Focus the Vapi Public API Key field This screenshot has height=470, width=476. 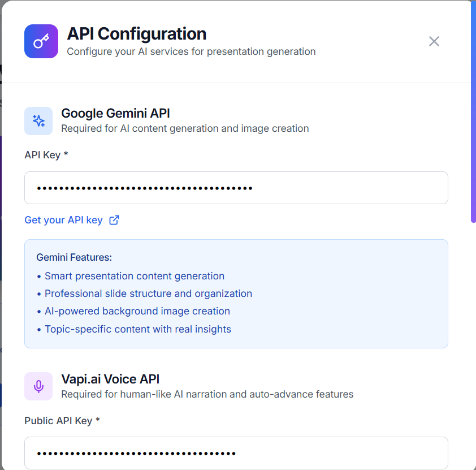[x=236, y=453]
